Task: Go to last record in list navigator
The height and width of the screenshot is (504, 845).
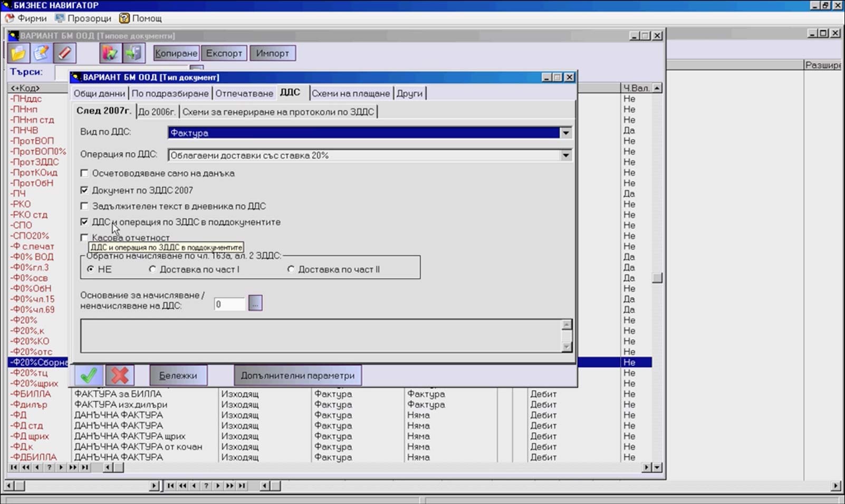Action: pos(85,468)
